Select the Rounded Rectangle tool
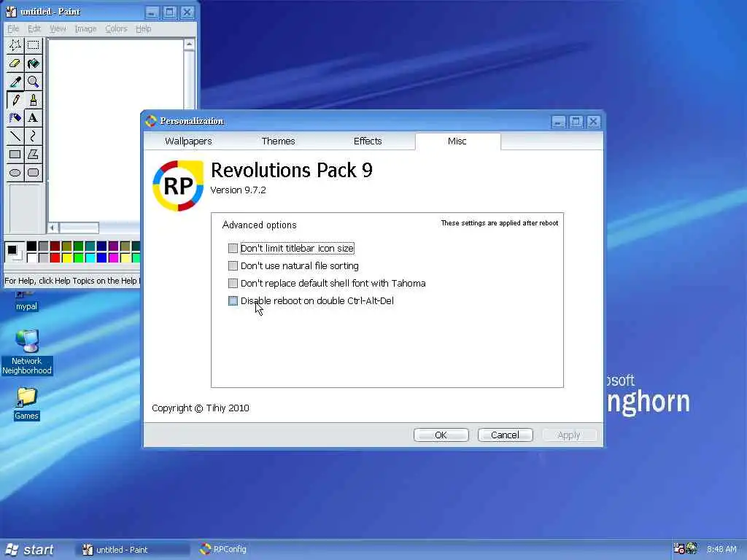Image resolution: width=747 pixels, height=560 pixels. pos(34,172)
